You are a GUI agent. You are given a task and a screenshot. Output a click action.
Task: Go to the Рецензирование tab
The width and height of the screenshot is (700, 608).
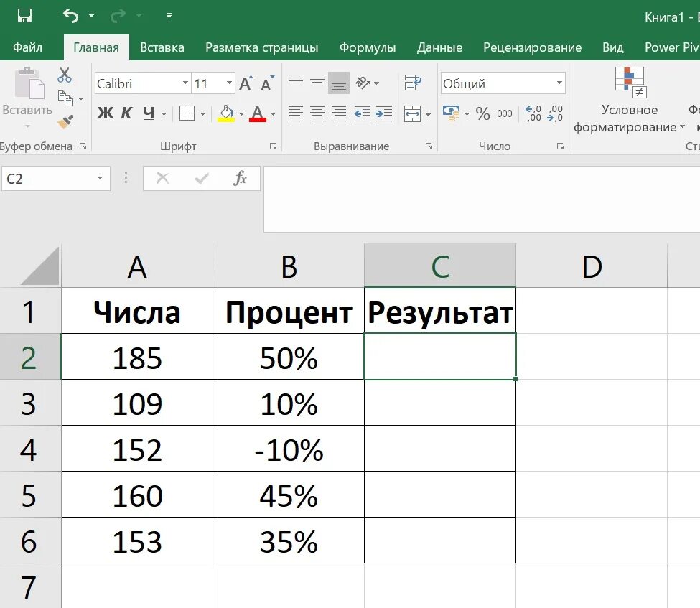[532, 47]
